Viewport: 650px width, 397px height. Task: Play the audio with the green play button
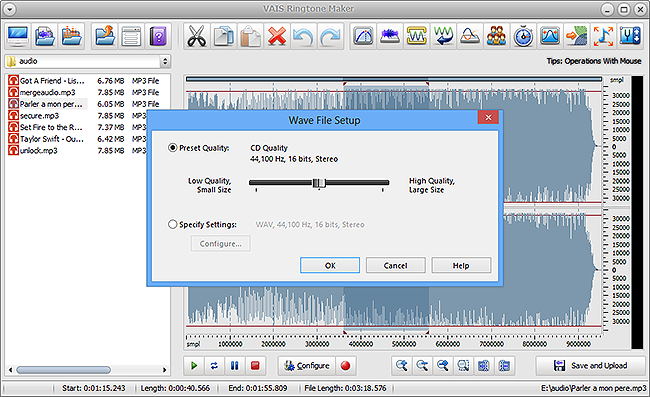[194, 366]
